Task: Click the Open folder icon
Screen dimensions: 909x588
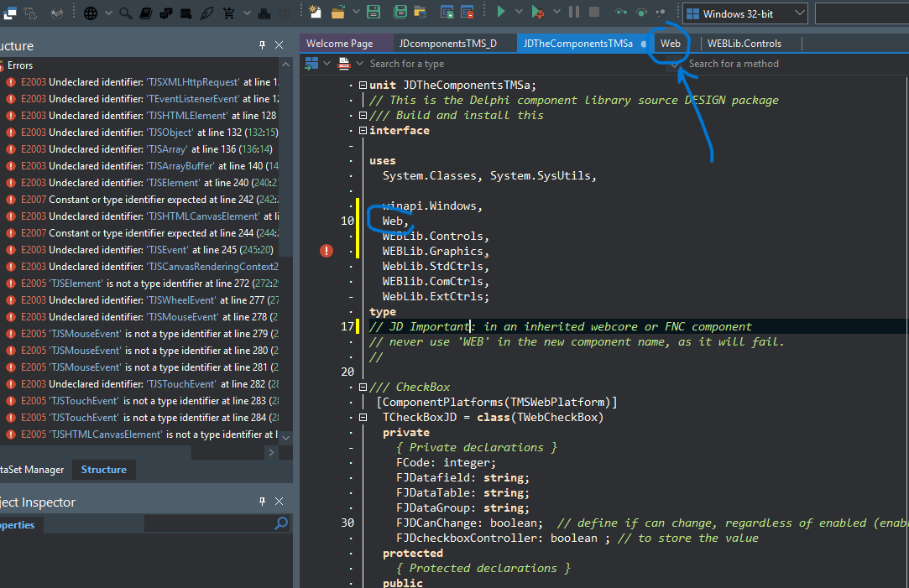Action: pyautogui.click(x=338, y=13)
